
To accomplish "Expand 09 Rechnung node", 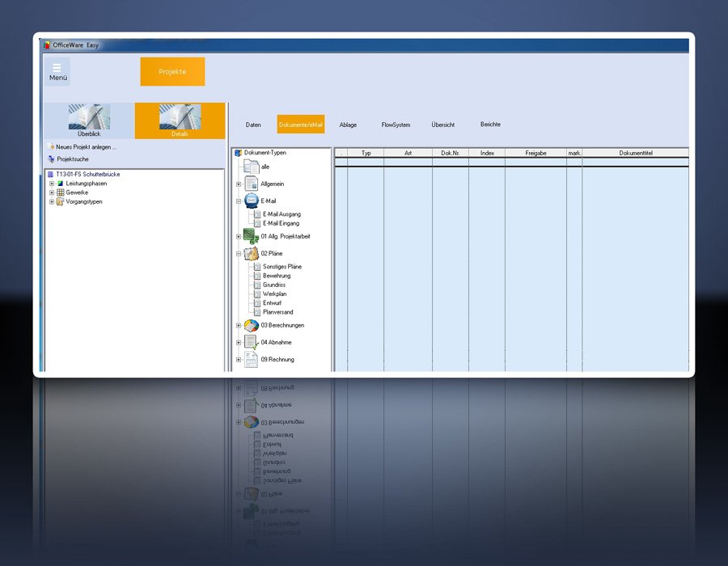I will [239, 360].
